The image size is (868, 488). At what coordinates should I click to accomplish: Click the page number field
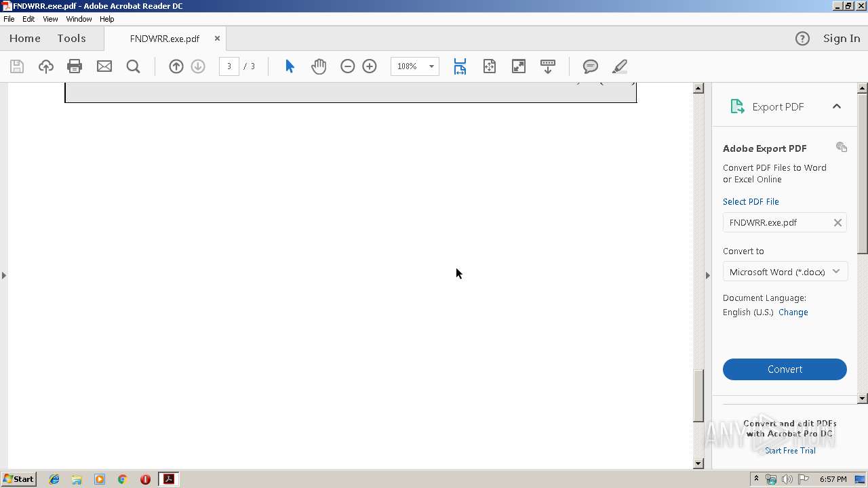[229, 66]
